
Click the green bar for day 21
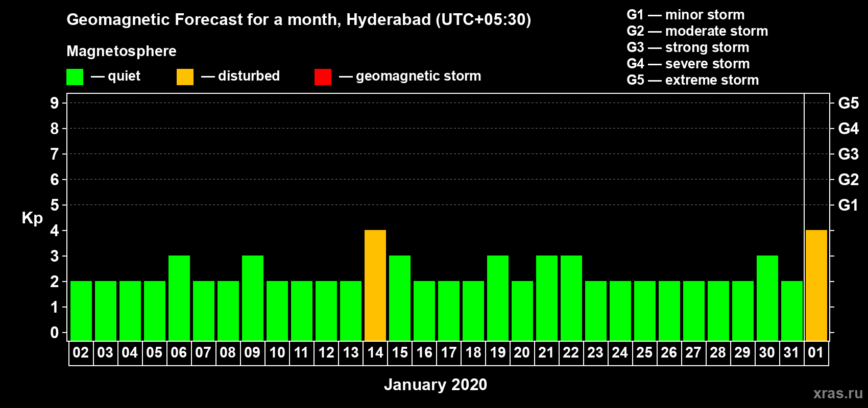[547, 298]
